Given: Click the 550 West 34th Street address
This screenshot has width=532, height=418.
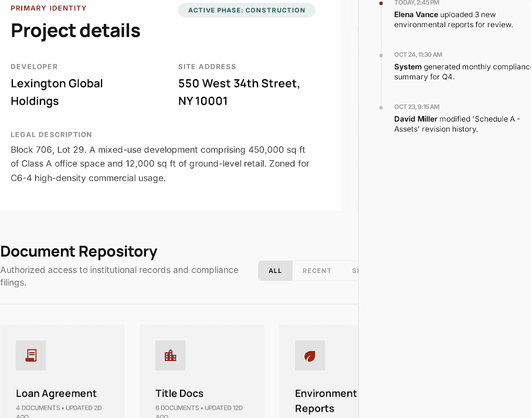Looking at the screenshot, I should [239, 92].
